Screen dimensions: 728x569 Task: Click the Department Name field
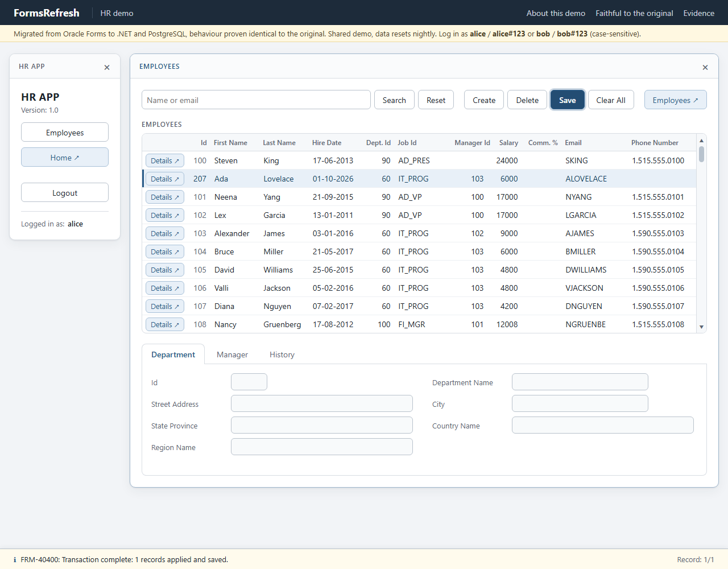[x=580, y=382]
